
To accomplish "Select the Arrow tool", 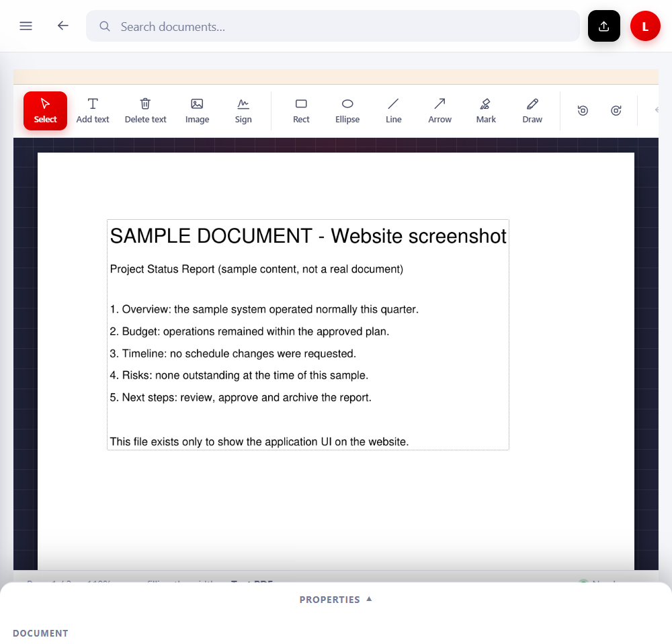I will point(439,111).
